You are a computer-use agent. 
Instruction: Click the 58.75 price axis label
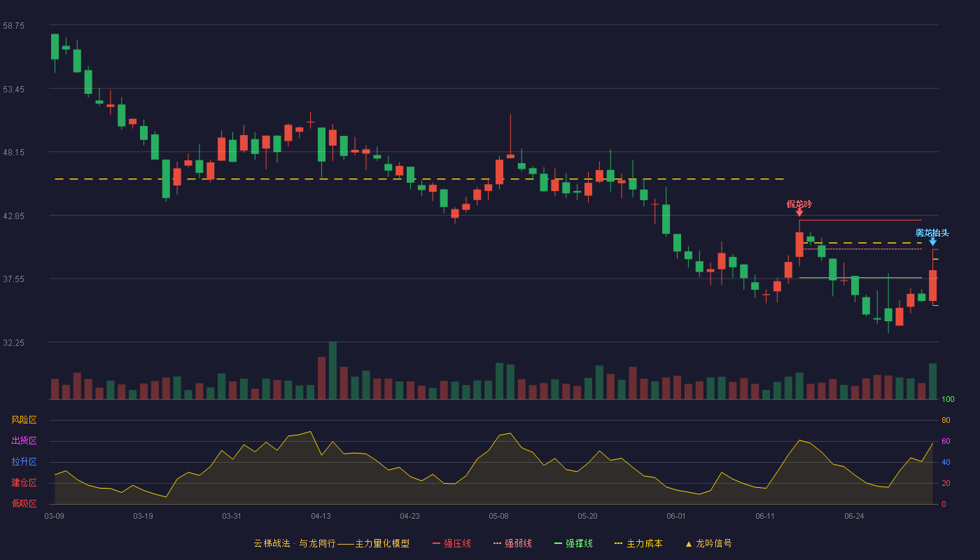point(13,25)
